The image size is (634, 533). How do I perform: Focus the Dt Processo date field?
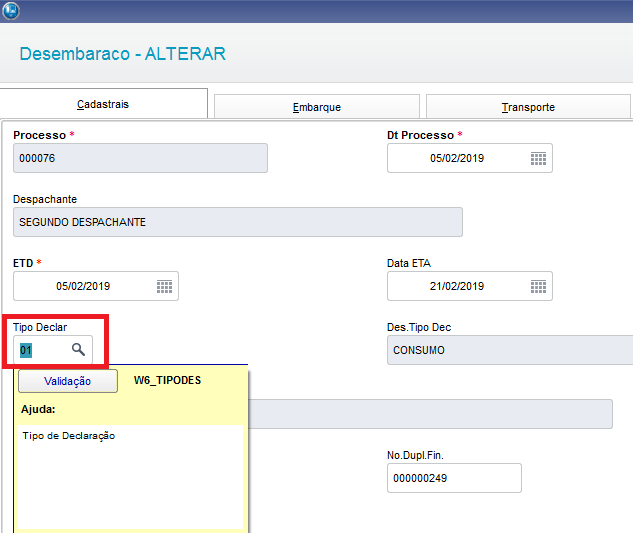click(470, 158)
